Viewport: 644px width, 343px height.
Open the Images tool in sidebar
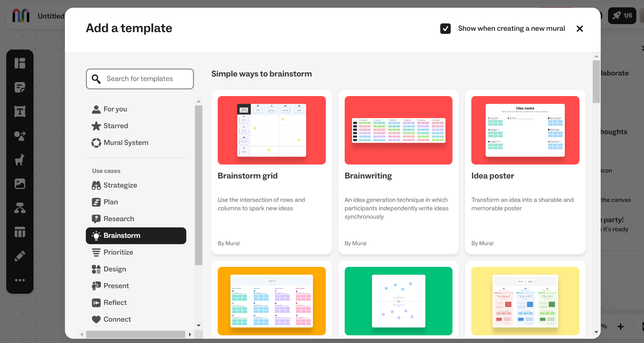tap(20, 184)
